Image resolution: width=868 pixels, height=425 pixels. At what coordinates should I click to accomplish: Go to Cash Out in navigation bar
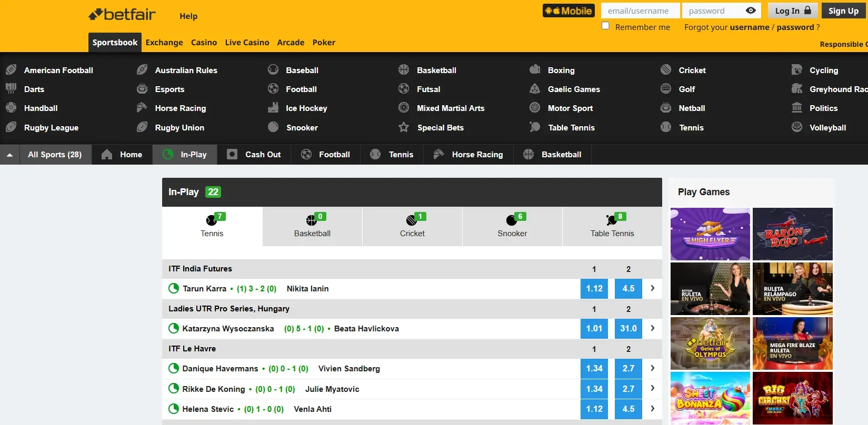[x=254, y=155]
